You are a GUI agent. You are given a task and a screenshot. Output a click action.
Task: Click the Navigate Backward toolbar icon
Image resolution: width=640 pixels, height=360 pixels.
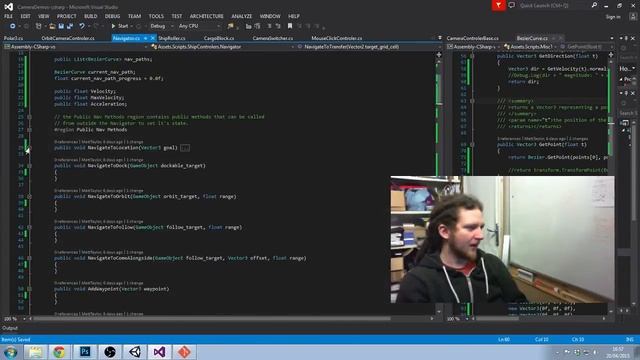point(13,26)
